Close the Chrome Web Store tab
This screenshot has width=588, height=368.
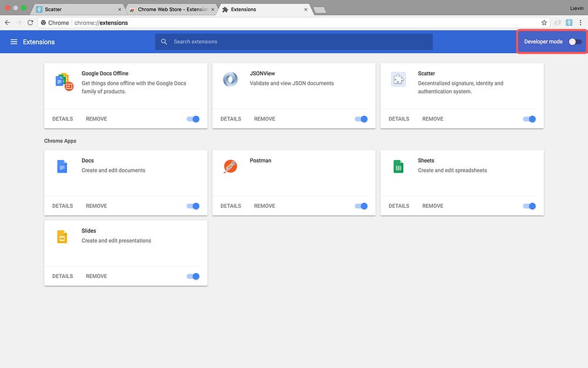(x=213, y=9)
